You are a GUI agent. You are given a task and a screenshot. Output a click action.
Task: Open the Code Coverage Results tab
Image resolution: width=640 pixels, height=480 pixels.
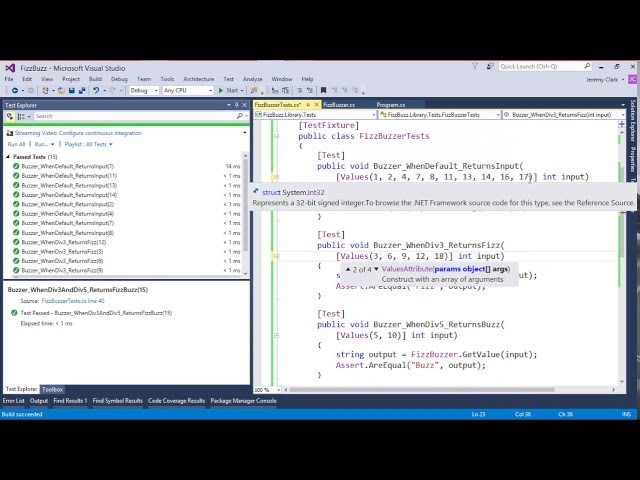click(176, 401)
